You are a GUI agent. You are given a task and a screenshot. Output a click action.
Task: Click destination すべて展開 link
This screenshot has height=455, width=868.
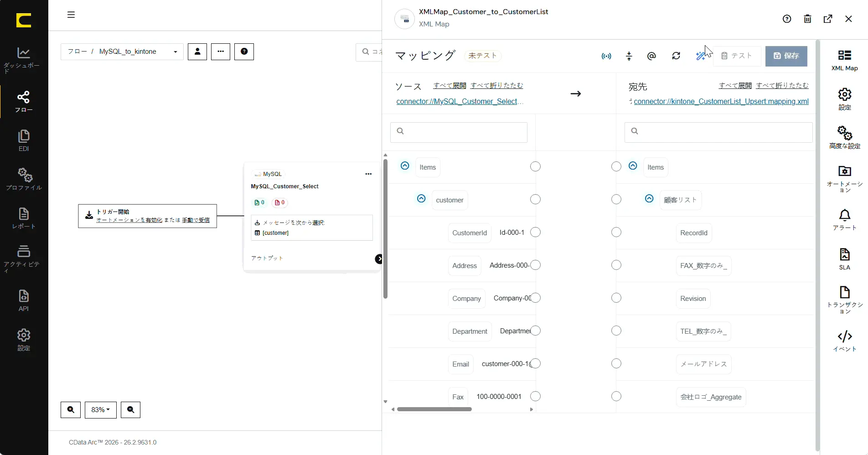coord(735,85)
